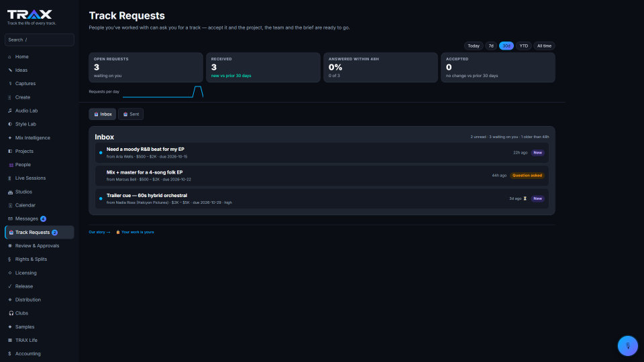644x362 pixels.
Task: Click the Licensing icon in sidebar
Action: click(10, 273)
